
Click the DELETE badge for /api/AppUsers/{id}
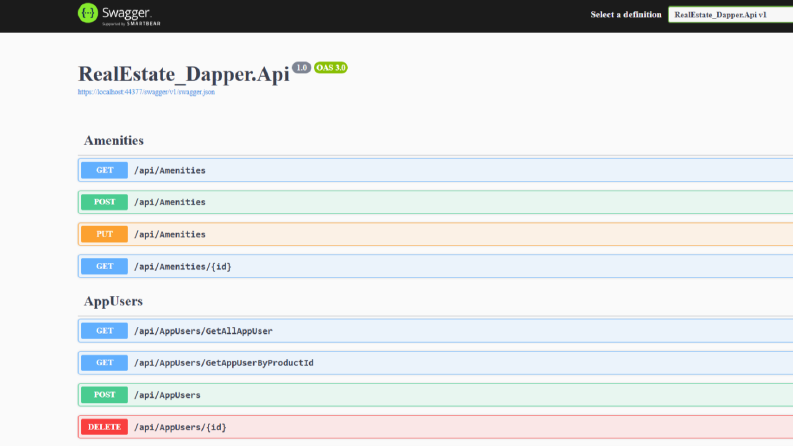104,427
